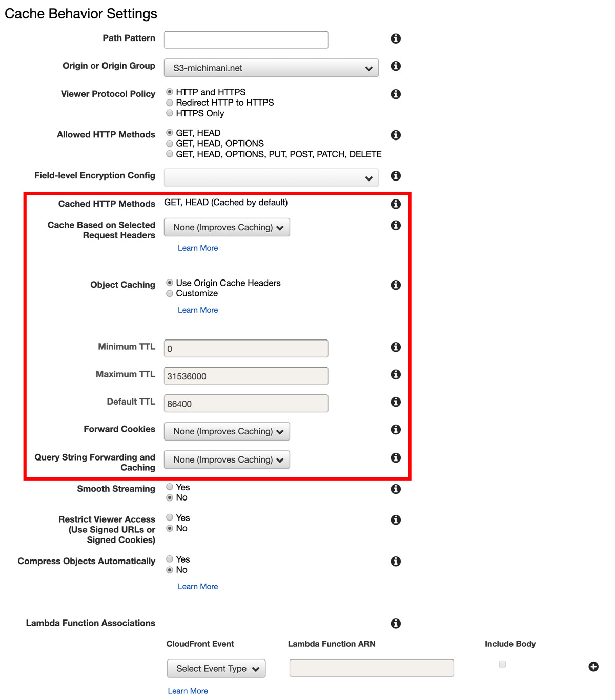Click inside the Maximum TTL field
Viewport: 615px width, 700px height.
245,376
